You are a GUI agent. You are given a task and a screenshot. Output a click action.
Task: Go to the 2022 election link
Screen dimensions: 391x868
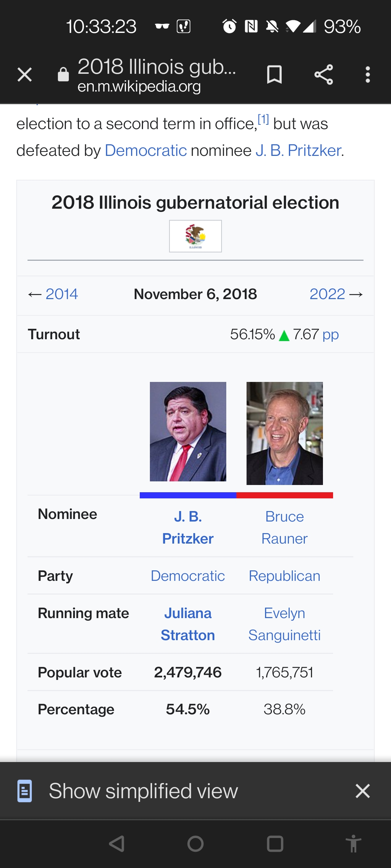327,294
